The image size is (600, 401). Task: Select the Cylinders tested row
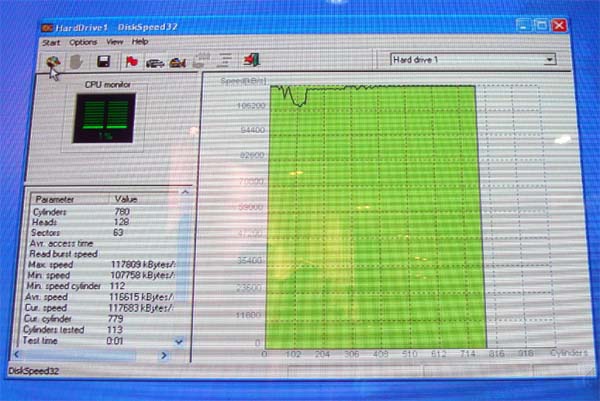[97, 330]
